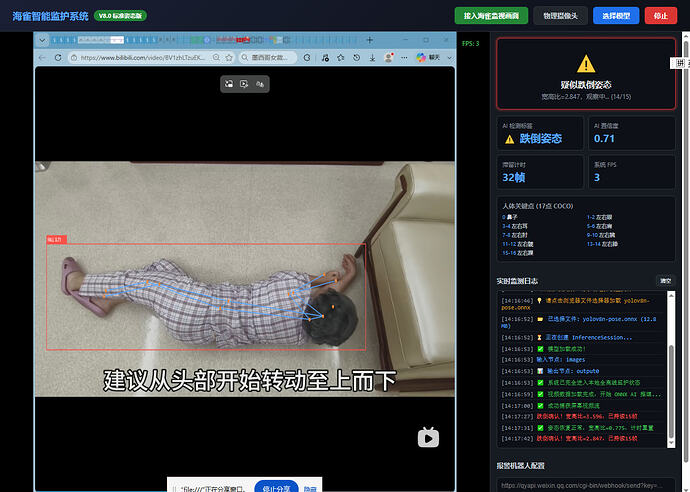The image size is (690, 492).
Task: Click the browser back arrow
Action: [42, 58]
